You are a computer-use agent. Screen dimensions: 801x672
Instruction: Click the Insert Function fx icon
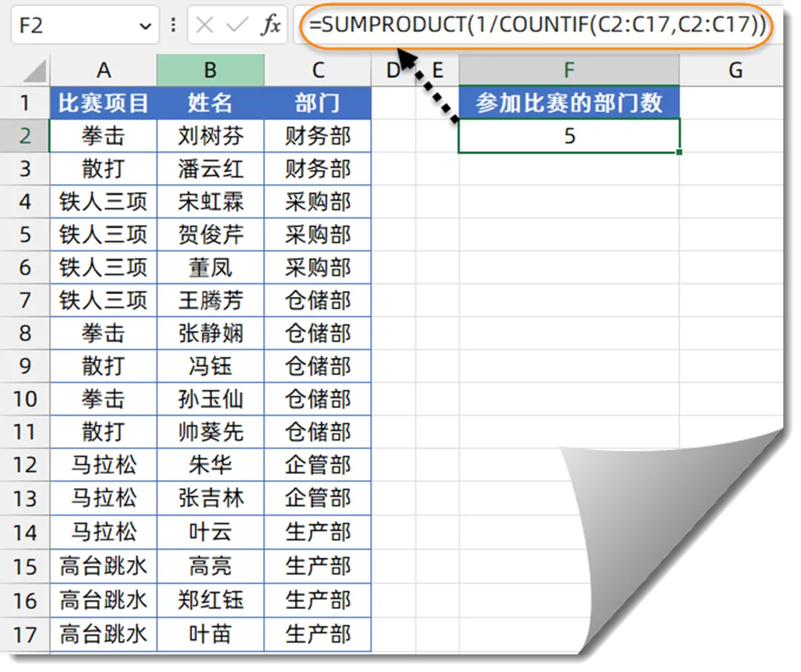(271, 25)
